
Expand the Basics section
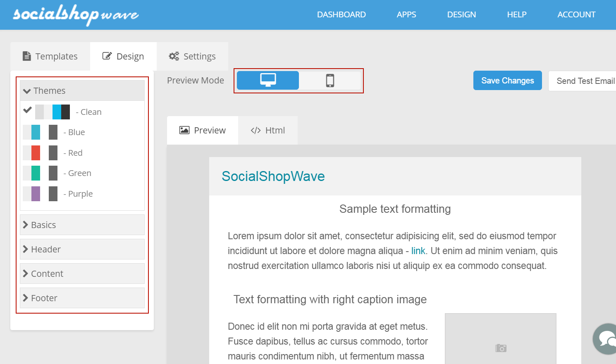82,225
